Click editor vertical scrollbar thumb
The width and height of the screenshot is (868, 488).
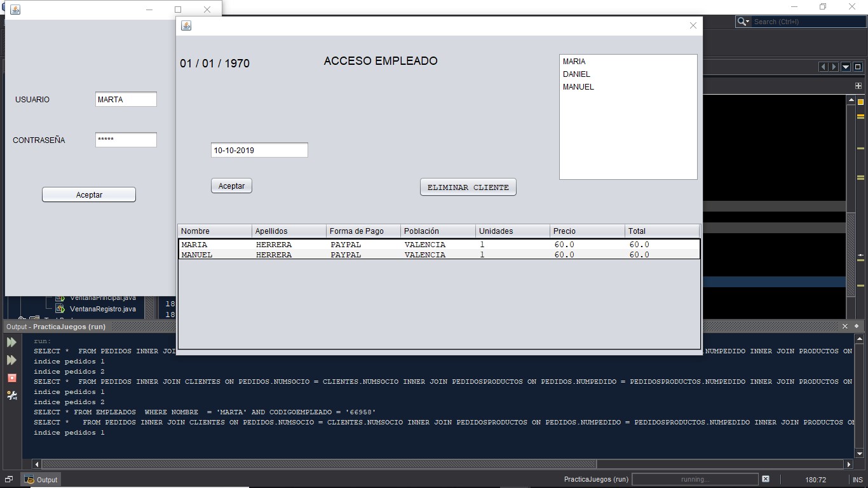pos(851,255)
